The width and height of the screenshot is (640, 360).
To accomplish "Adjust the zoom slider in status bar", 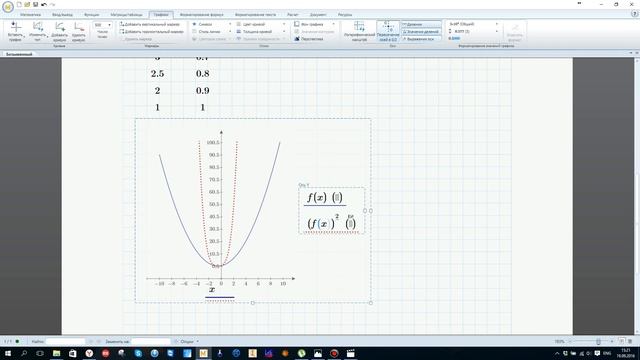I will (598, 341).
